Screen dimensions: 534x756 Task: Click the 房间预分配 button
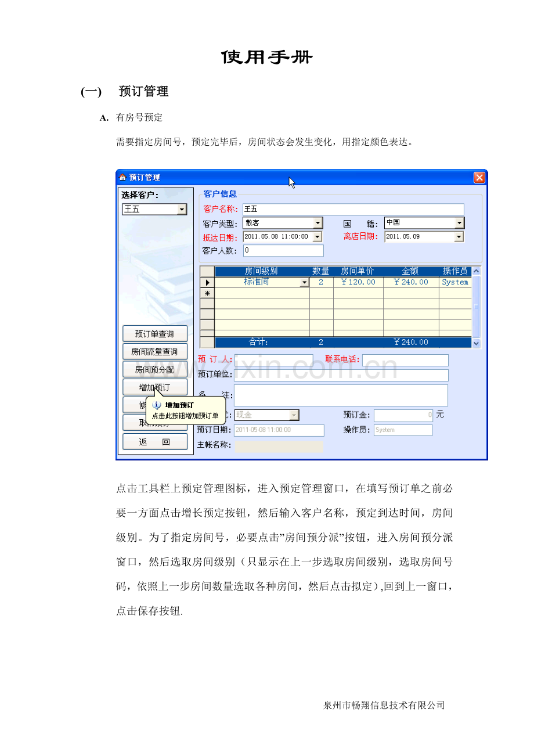click(155, 369)
